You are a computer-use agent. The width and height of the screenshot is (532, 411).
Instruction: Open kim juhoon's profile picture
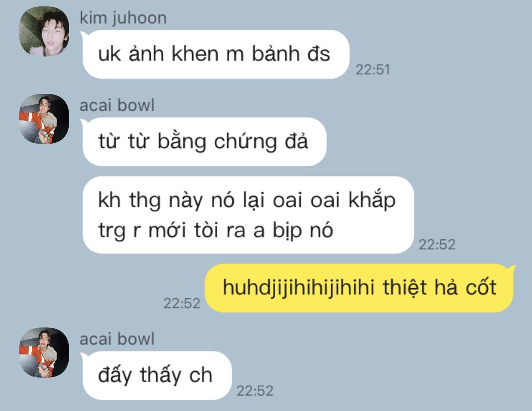click(x=44, y=31)
